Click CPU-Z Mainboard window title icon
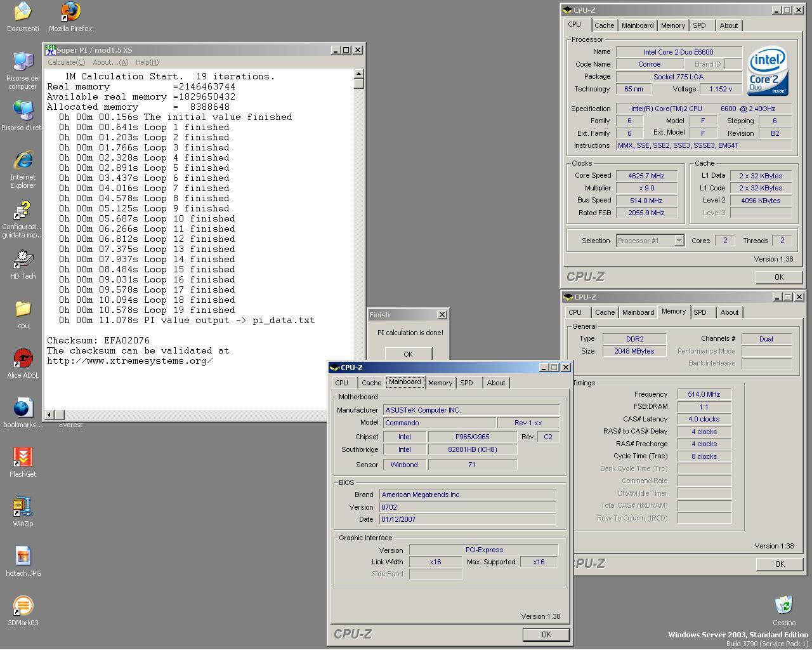 click(334, 368)
